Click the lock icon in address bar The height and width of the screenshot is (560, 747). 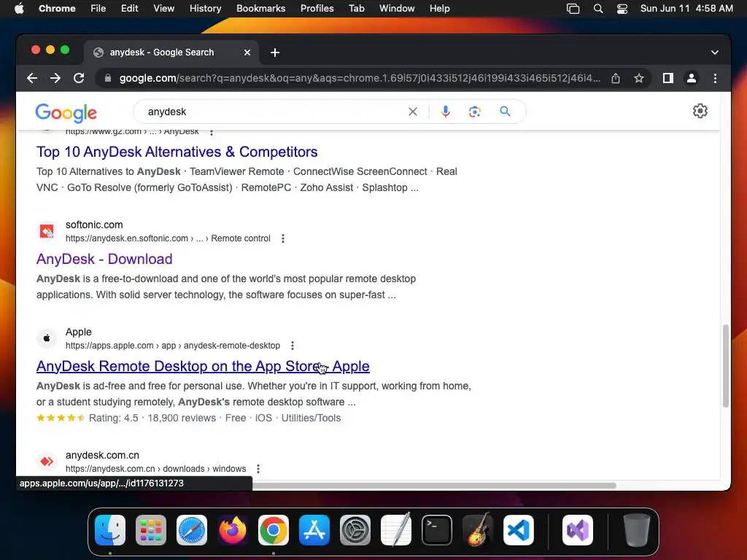pos(108,78)
